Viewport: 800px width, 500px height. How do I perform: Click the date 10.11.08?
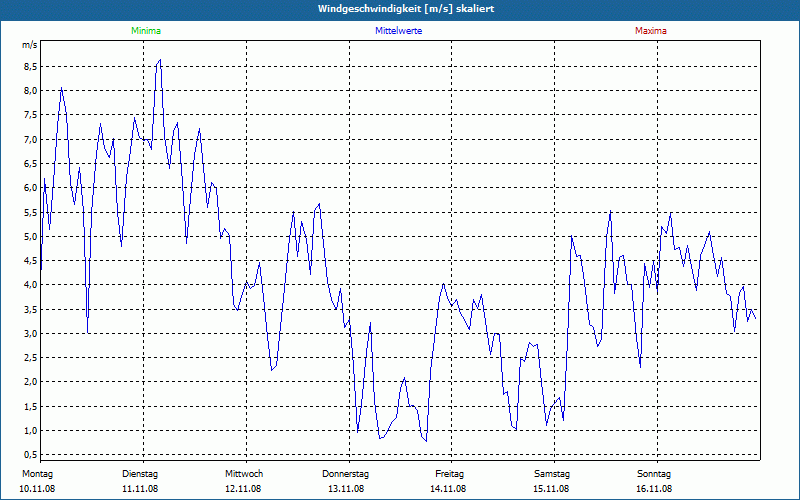[37, 489]
